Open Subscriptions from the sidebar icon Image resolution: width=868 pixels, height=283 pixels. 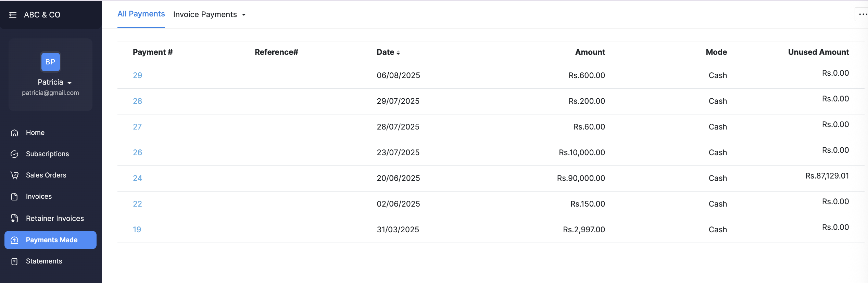(14, 154)
